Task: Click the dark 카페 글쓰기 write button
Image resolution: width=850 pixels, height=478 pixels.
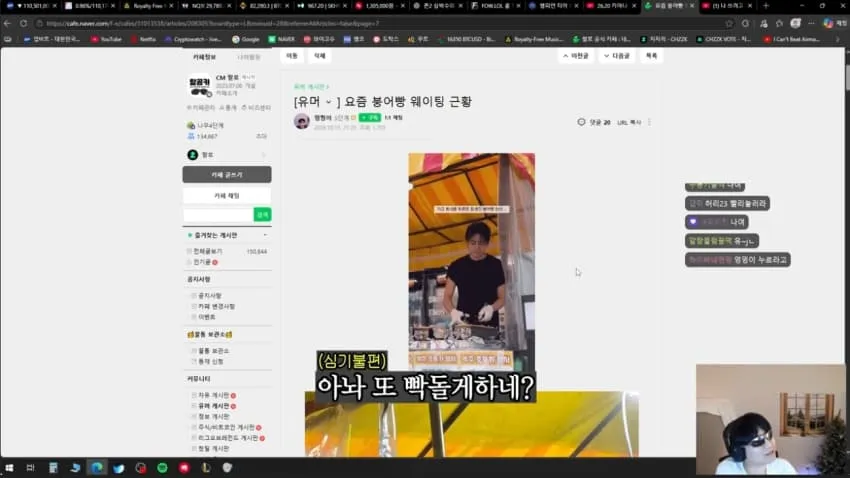Action: coord(227,175)
